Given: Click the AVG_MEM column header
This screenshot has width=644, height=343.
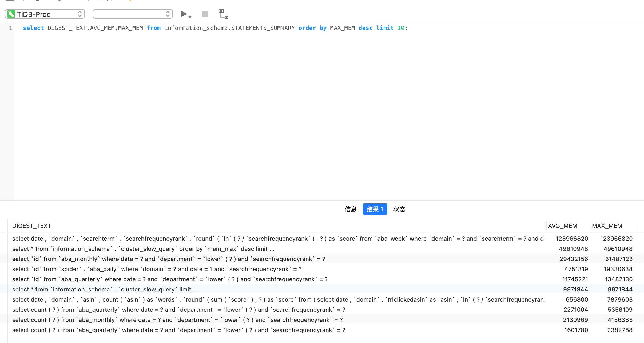Looking at the screenshot, I should [x=563, y=226].
